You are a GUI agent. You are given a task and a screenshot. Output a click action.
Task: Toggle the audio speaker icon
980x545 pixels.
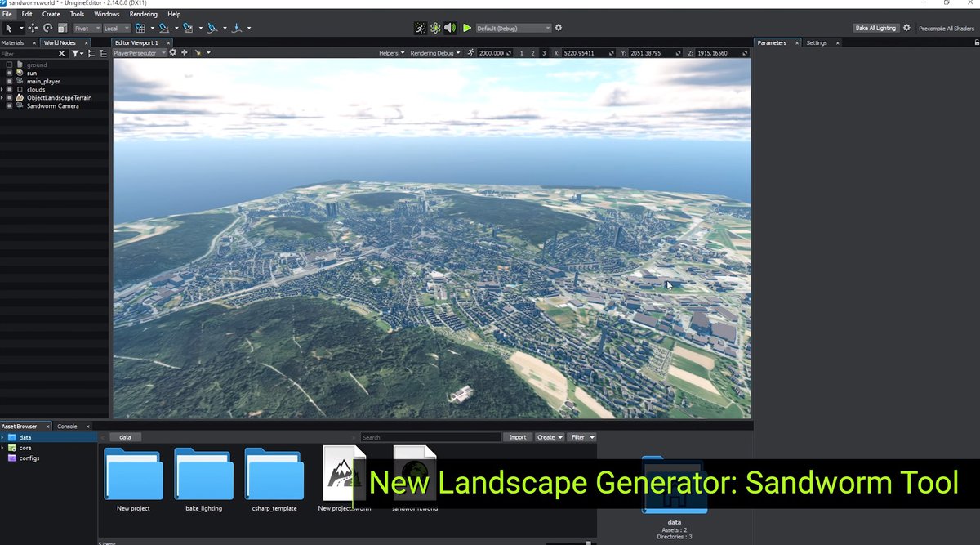click(450, 28)
